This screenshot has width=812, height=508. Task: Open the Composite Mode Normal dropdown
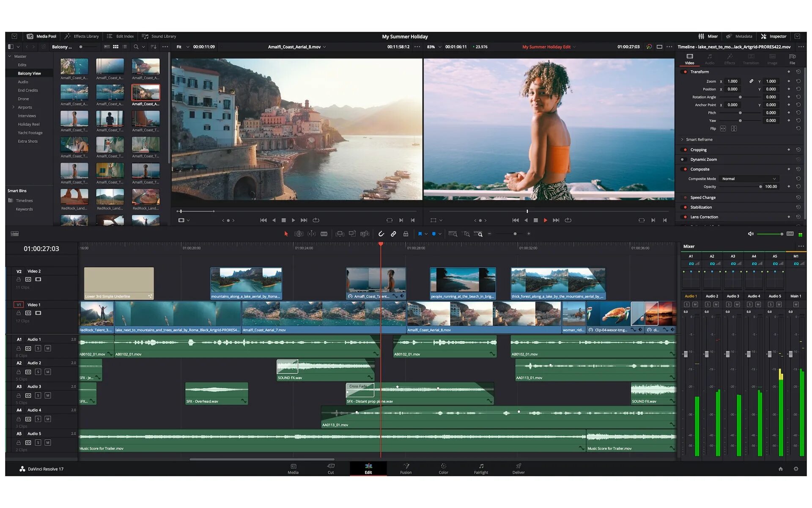pos(749,179)
